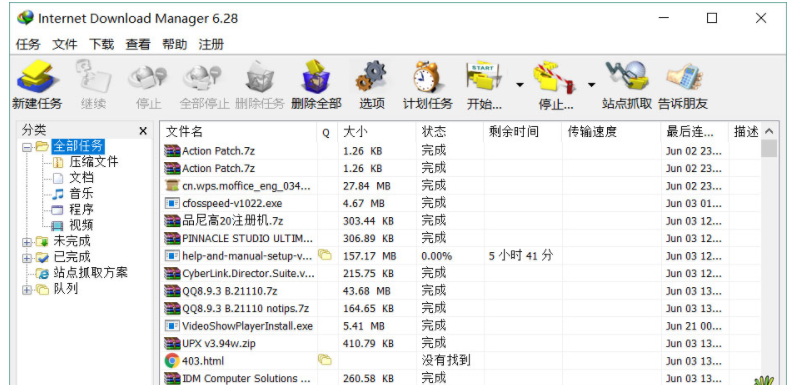793x385 pixels.
Task: Select IDM Computer Solutions file row
Action: [x=461, y=378]
